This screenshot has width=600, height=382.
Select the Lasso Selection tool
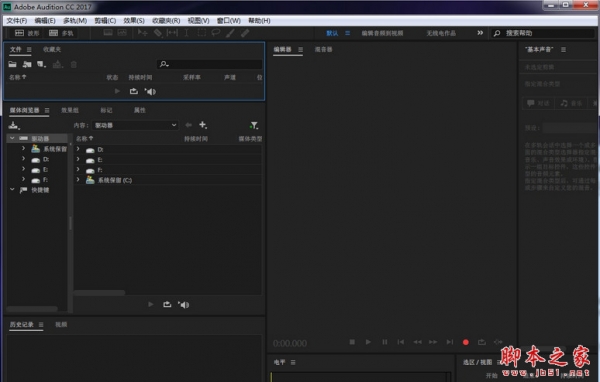click(216, 33)
